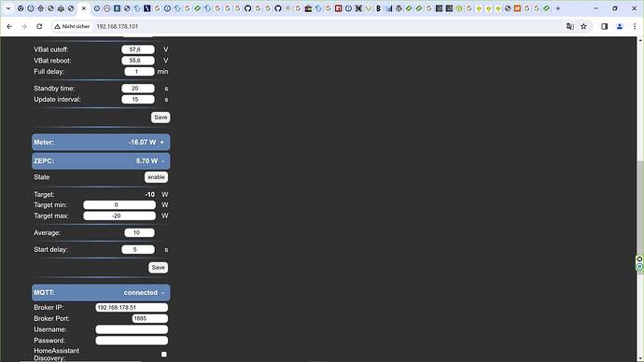This screenshot has height=362, width=644.
Task: Open the browser side panel icon
Action: pos(604,26)
